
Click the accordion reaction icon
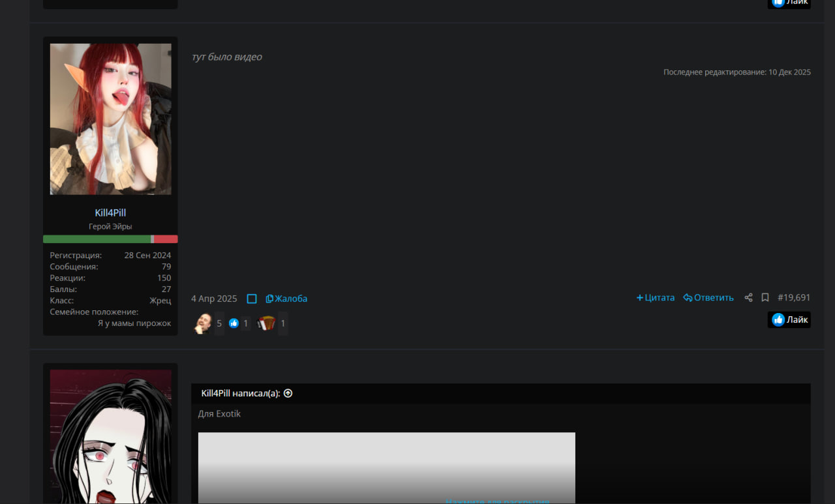coord(266,323)
